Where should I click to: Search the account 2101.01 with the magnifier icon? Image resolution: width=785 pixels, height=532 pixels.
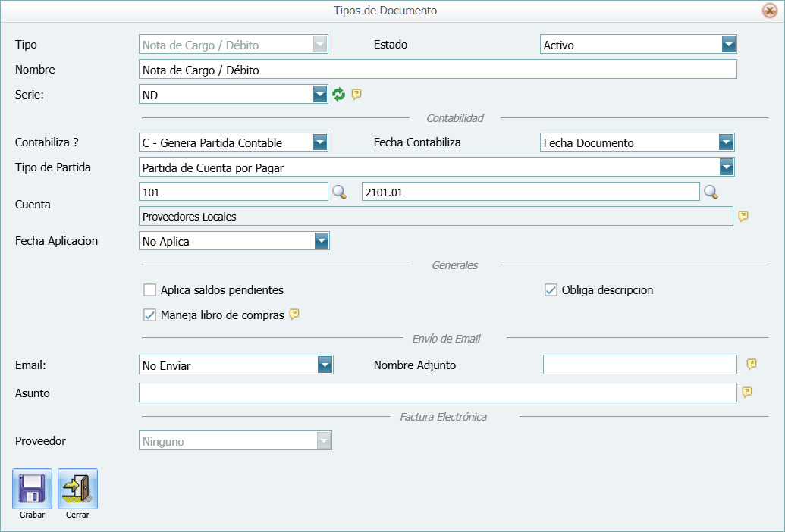(x=711, y=192)
